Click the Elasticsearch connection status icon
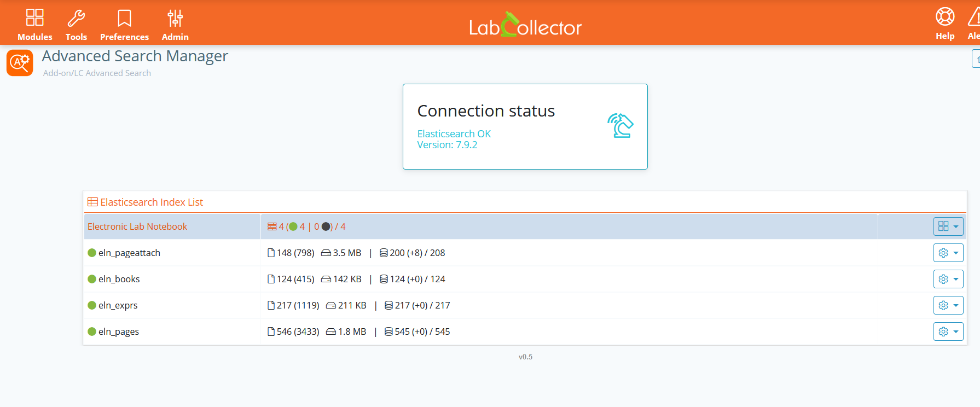The image size is (980, 407). point(620,125)
